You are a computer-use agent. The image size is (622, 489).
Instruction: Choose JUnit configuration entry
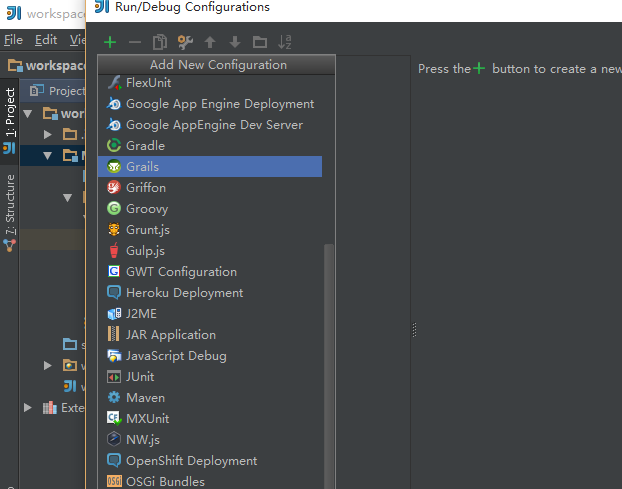click(210, 377)
